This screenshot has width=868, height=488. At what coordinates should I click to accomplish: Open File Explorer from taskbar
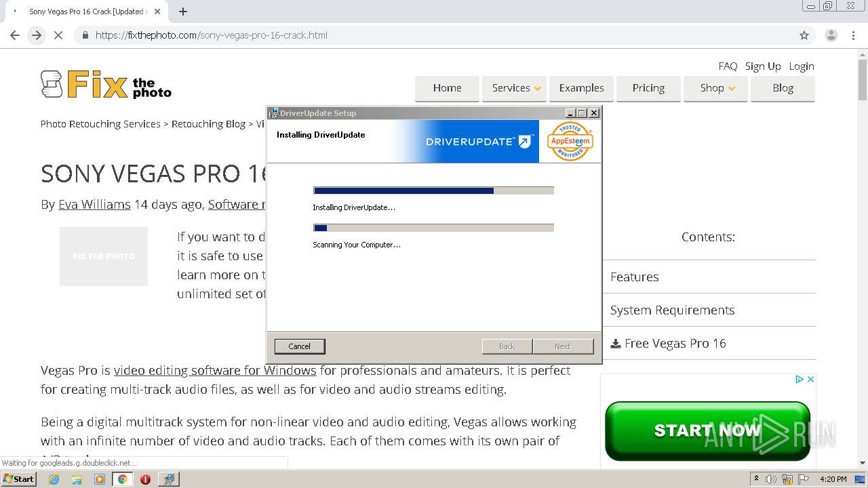pyautogui.click(x=77, y=479)
